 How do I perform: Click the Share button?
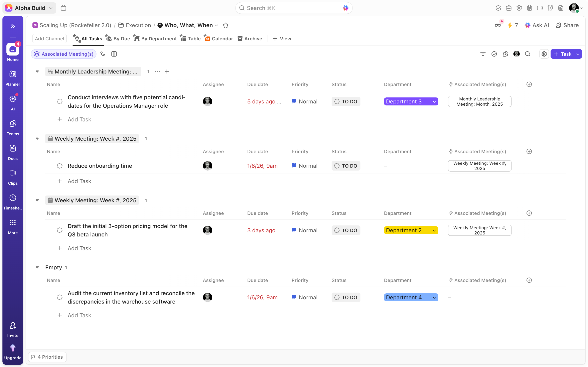[567, 25]
